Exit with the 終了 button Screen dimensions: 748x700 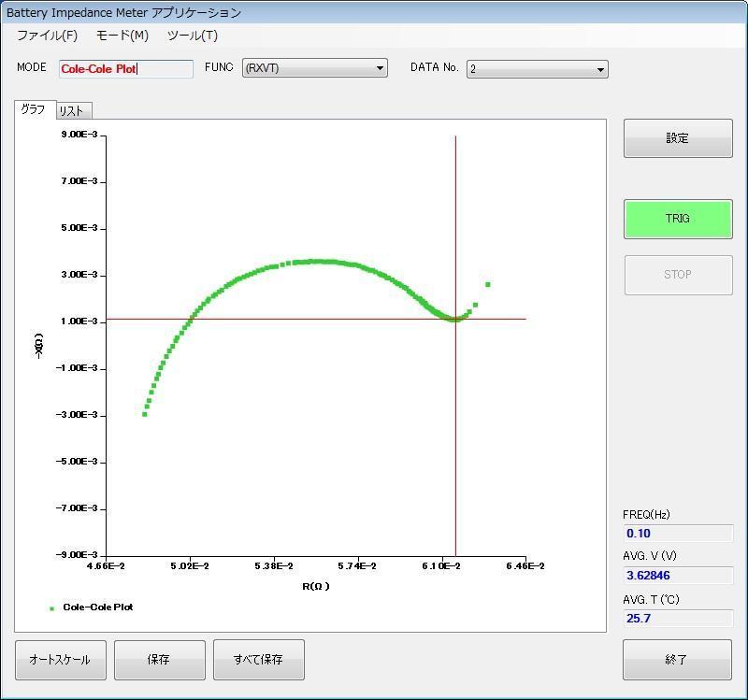(x=677, y=660)
